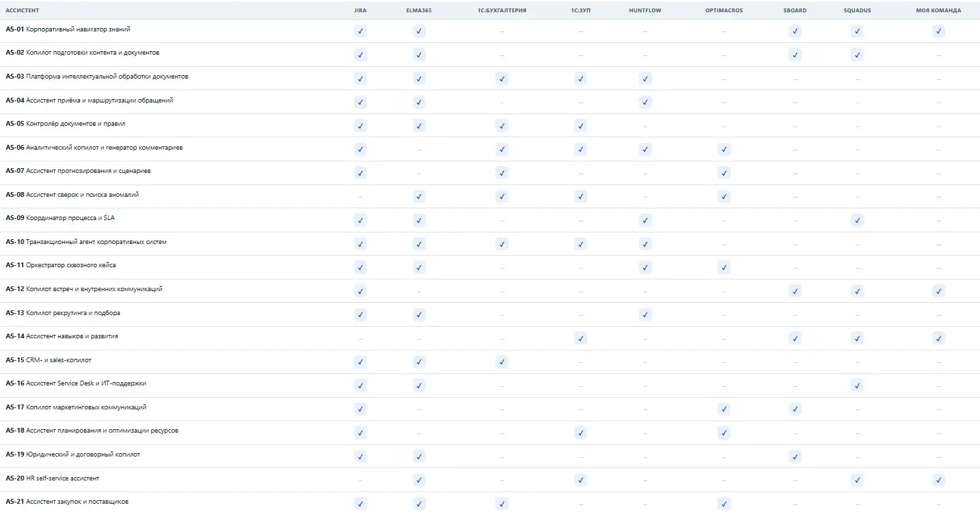Image resolution: width=980 pixels, height=516 pixels.
Task: Click the SBOARD column header
Action: tap(794, 11)
